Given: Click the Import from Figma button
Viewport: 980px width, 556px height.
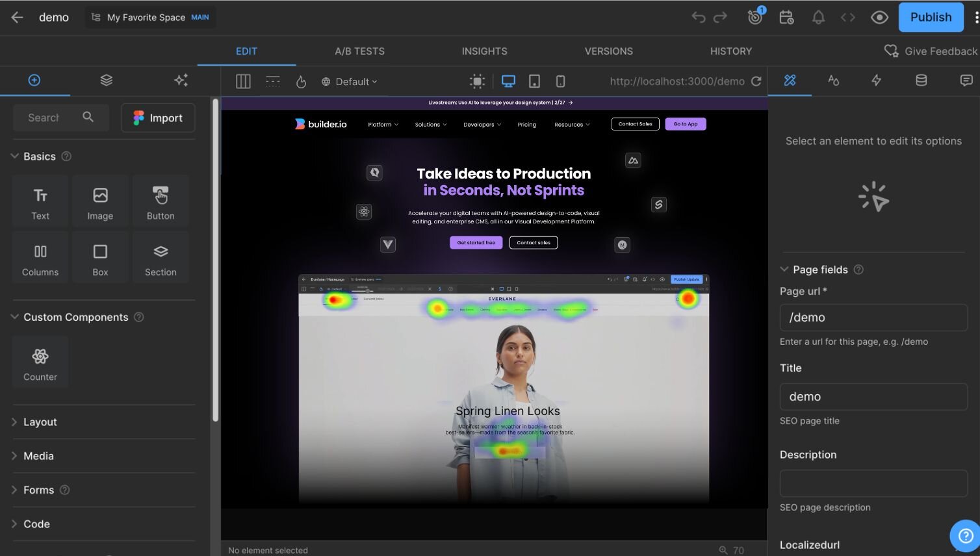Looking at the screenshot, I should (x=158, y=118).
